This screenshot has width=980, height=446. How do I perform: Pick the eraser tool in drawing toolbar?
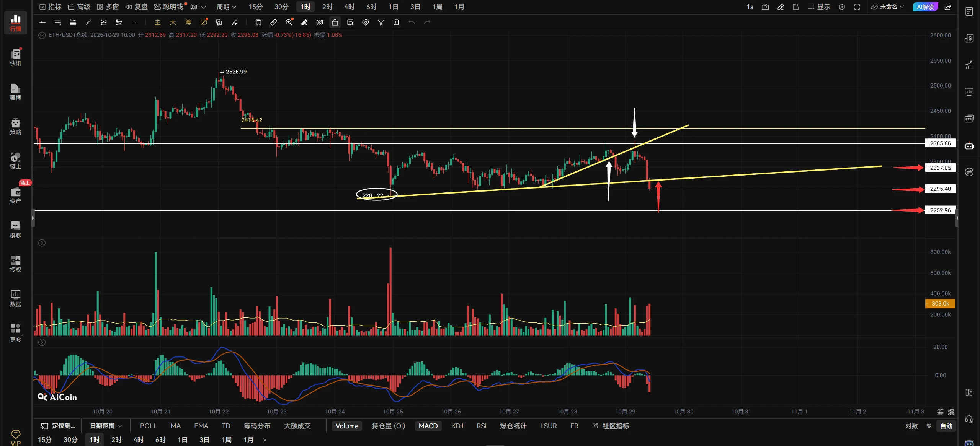pos(304,22)
